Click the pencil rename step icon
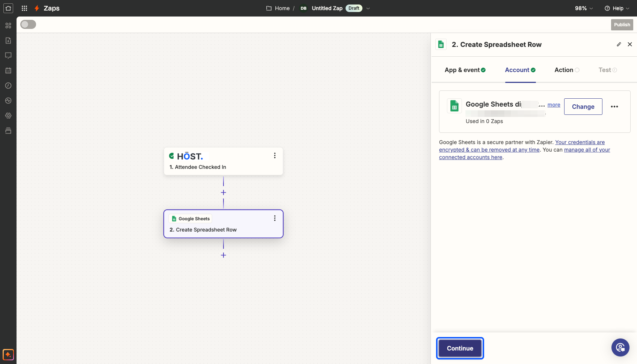This screenshot has width=637, height=364. 619,44
